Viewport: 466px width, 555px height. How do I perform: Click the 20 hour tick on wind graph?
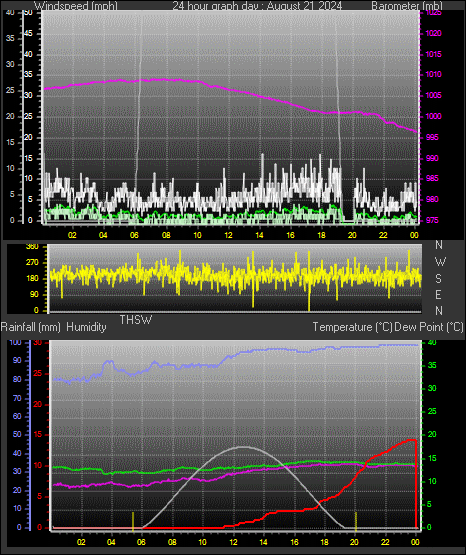(352, 235)
